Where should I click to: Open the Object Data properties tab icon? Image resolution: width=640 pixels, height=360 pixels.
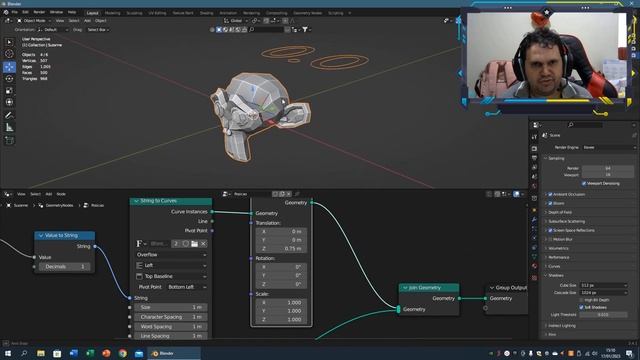pyautogui.click(x=534, y=256)
